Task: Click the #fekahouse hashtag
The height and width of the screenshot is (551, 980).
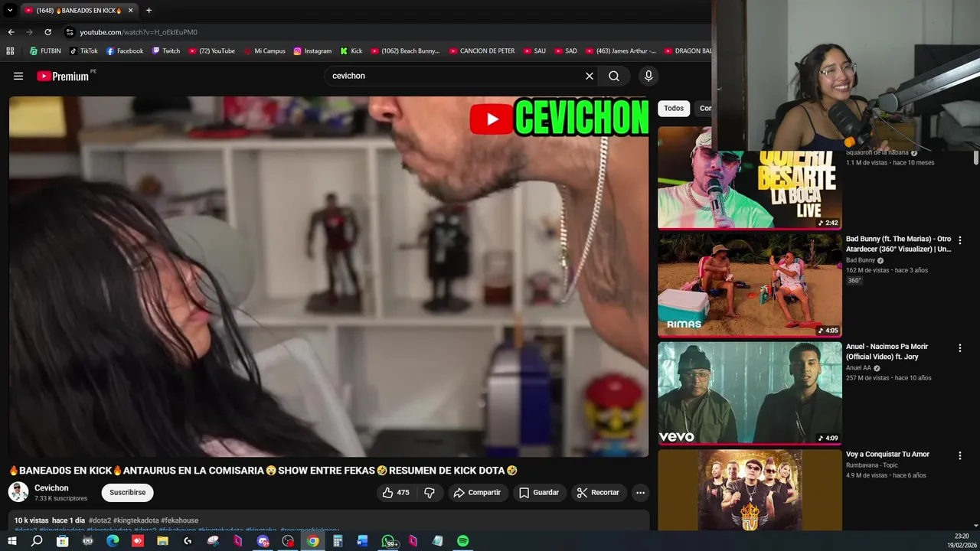Action: tap(180, 520)
